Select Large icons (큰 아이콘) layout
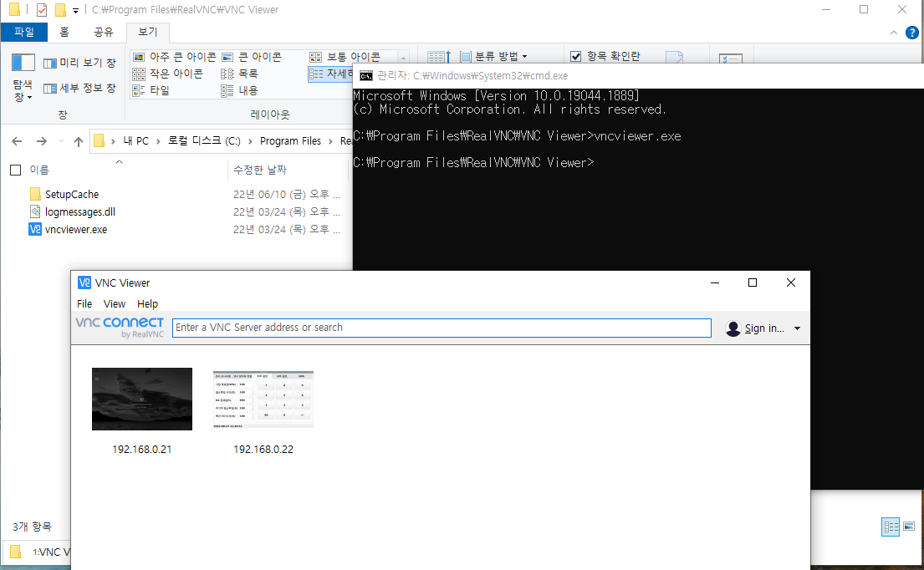The image size is (924, 570). pos(252,57)
